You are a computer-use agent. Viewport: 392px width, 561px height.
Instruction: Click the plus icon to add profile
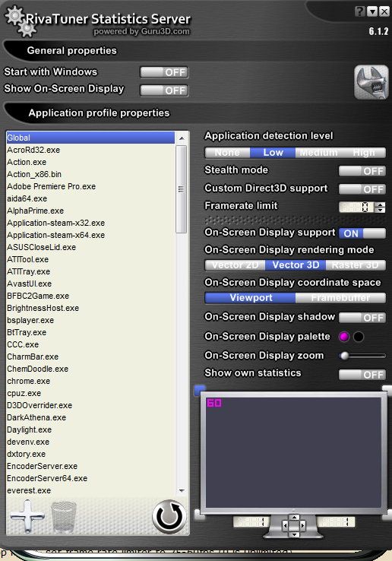[x=27, y=516]
